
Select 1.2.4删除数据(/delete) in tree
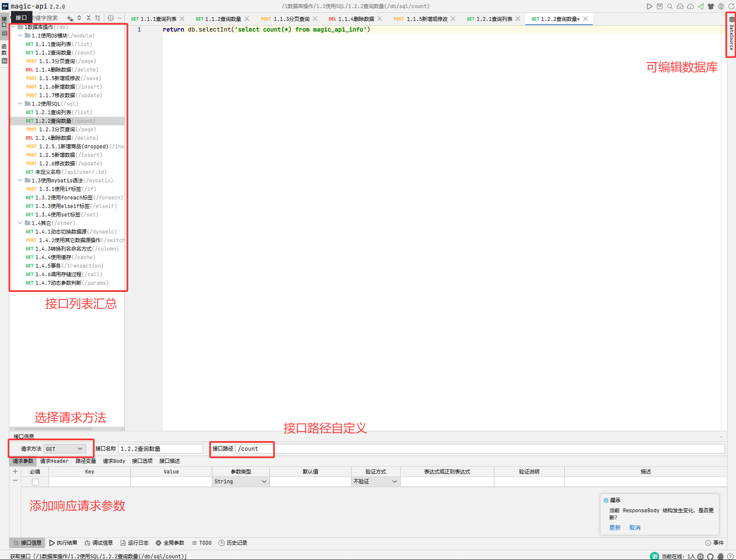pyautogui.click(x=67, y=138)
